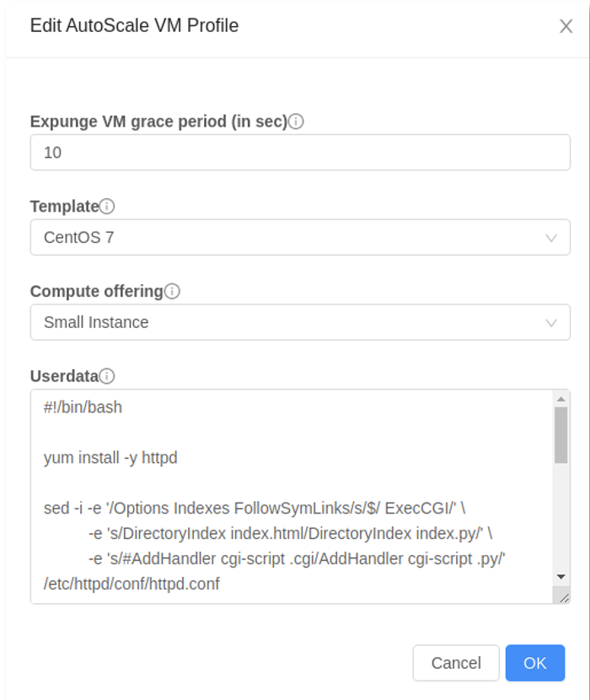Screen dimensions: 590x700
Task: Click the 'yum install -y httpd' line
Action: click(110, 458)
